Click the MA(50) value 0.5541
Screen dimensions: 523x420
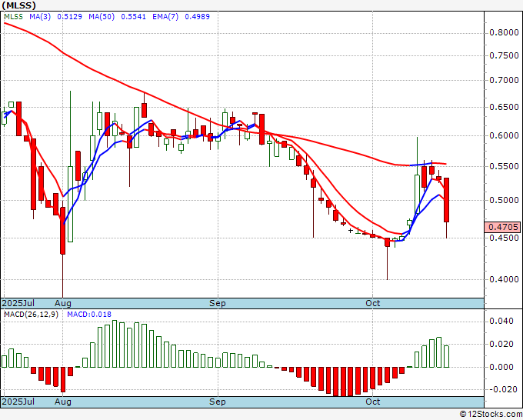133,16
